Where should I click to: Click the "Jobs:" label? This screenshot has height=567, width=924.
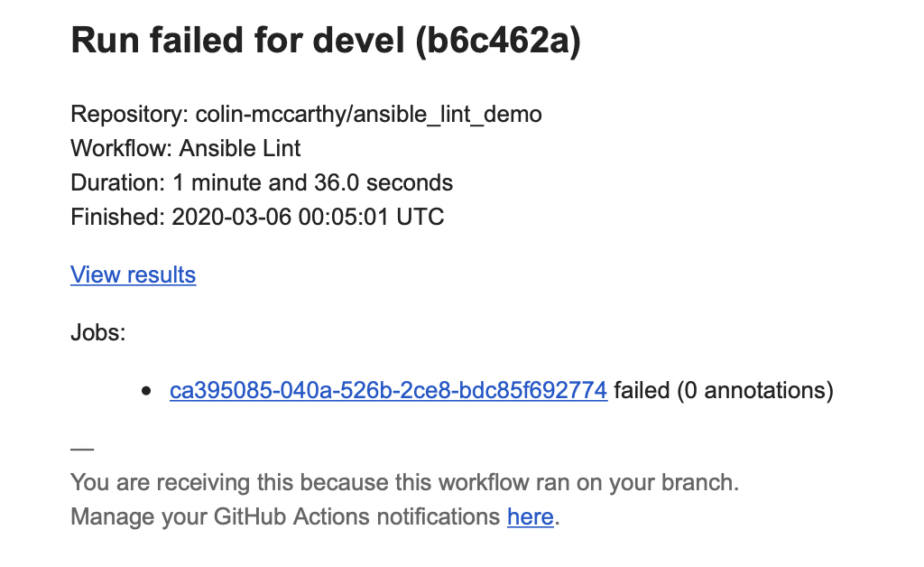(x=97, y=331)
